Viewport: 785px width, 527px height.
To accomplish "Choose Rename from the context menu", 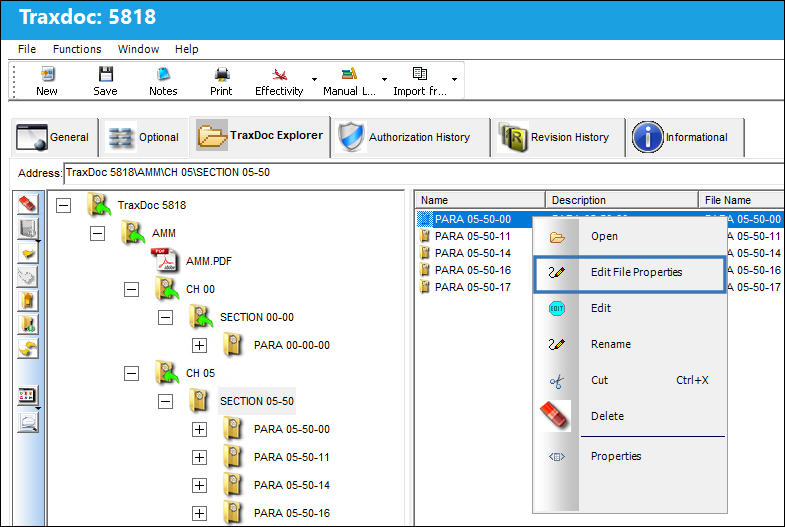I will click(630, 344).
